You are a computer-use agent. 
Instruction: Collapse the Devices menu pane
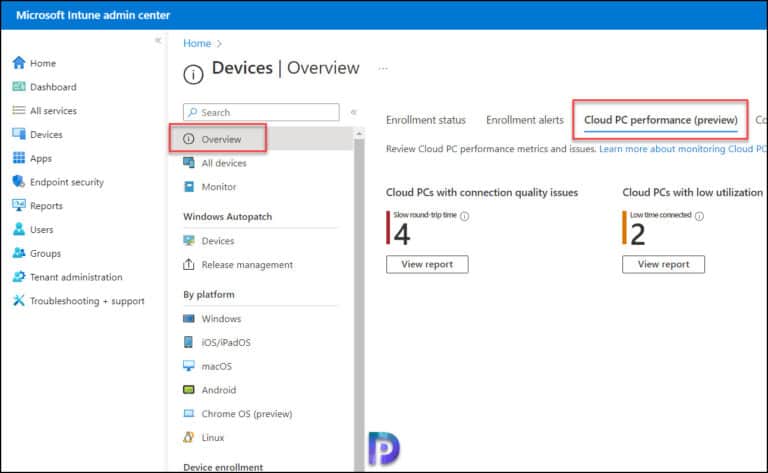click(x=354, y=112)
